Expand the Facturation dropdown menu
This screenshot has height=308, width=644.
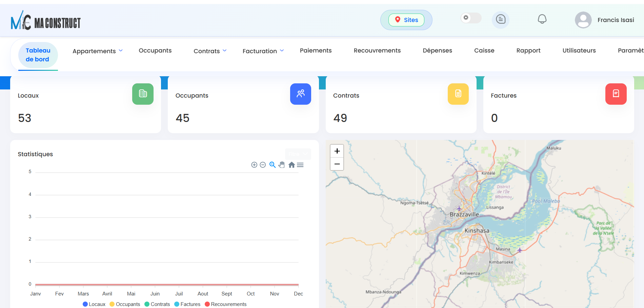[x=263, y=51]
